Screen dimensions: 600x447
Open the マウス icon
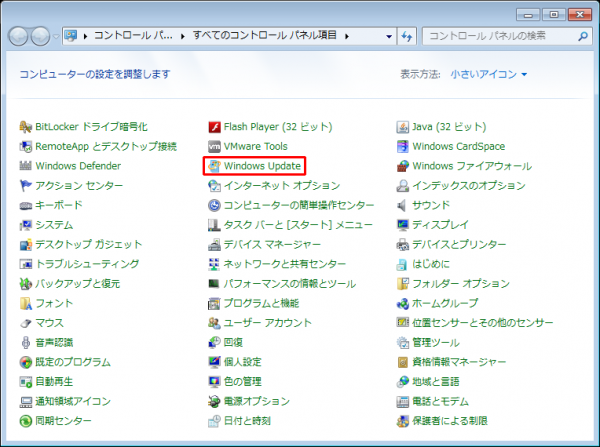click(25, 323)
